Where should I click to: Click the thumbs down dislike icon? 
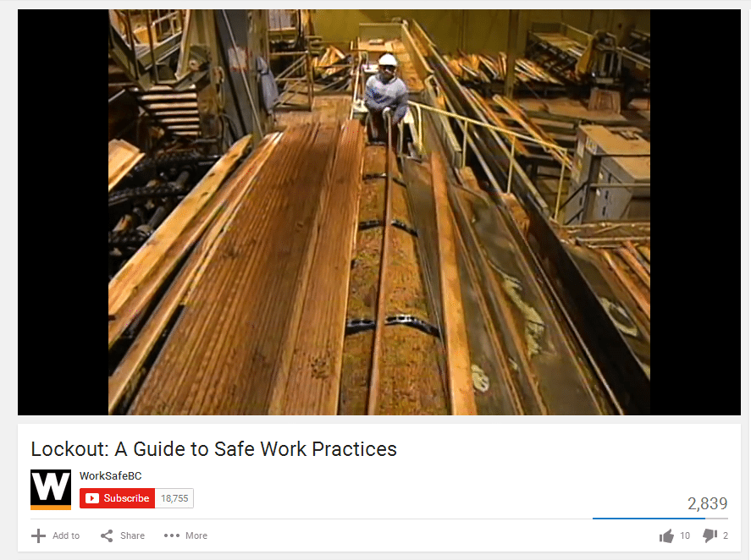pos(710,535)
